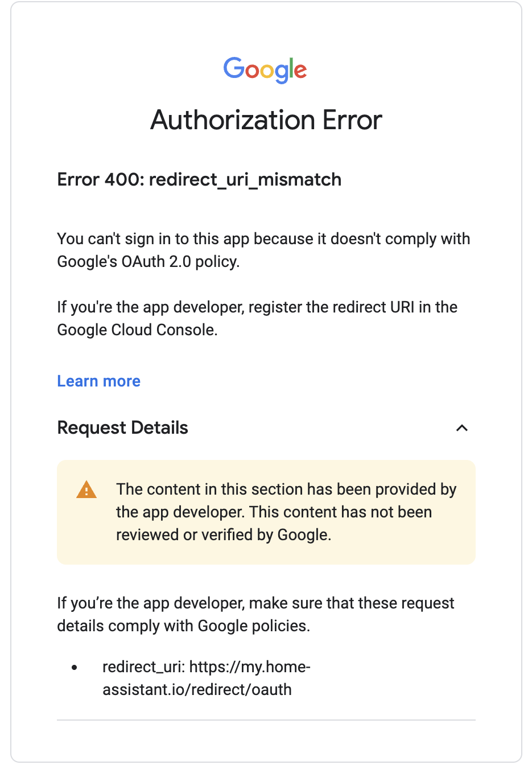Click the "register the redirect URI" line
This screenshot has width=532, height=769.
click(257, 307)
